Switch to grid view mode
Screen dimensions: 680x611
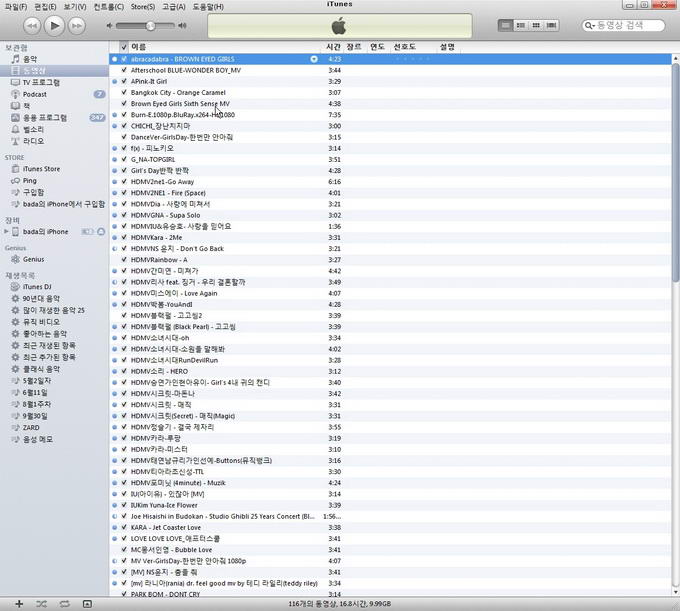[x=536, y=26]
